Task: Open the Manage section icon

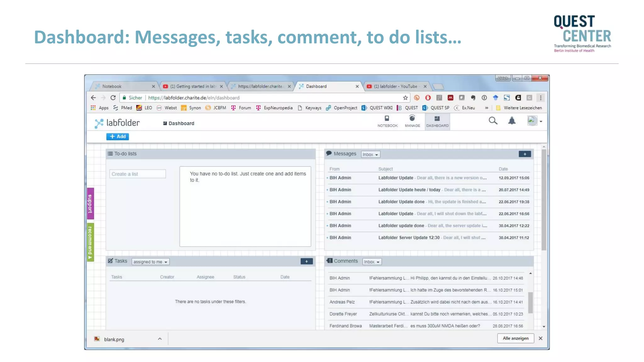Action: (412, 121)
